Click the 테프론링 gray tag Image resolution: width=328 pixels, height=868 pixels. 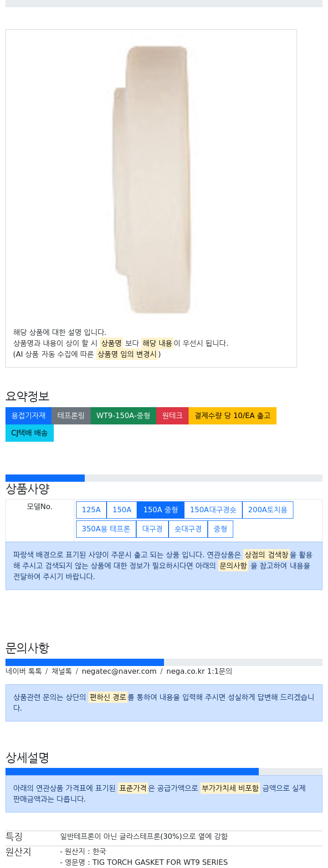pos(71,415)
